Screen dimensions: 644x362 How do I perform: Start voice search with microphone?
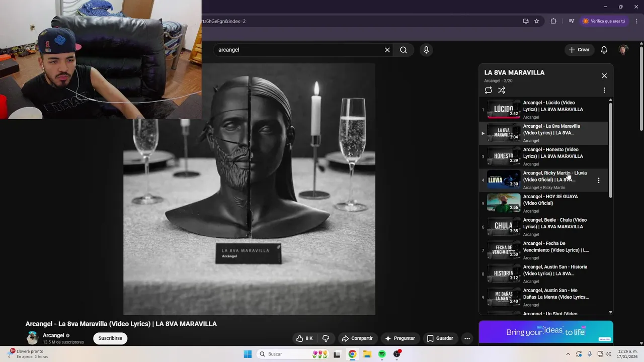(x=426, y=50)
